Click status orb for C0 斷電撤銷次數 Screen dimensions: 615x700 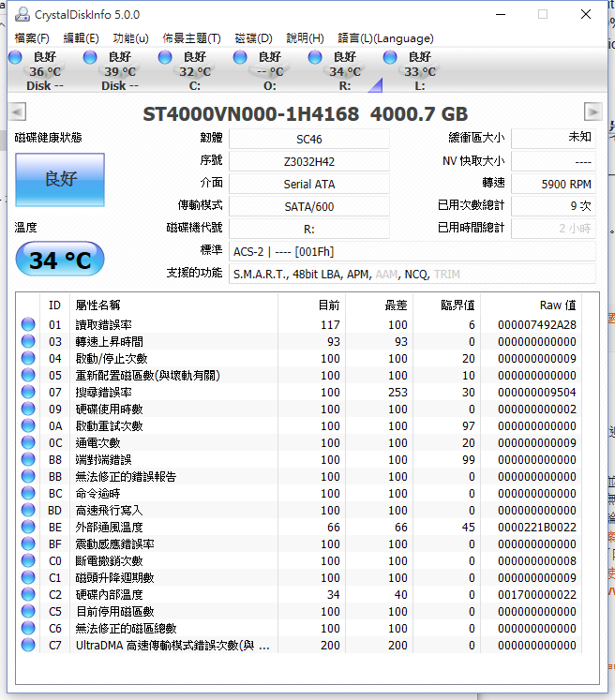click(28, 560)
